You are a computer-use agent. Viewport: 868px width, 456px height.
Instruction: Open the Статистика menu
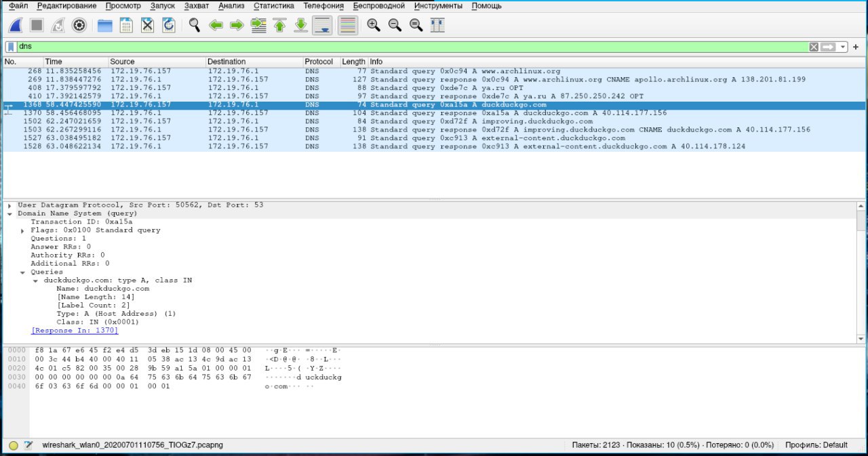[x=273, y=6]
